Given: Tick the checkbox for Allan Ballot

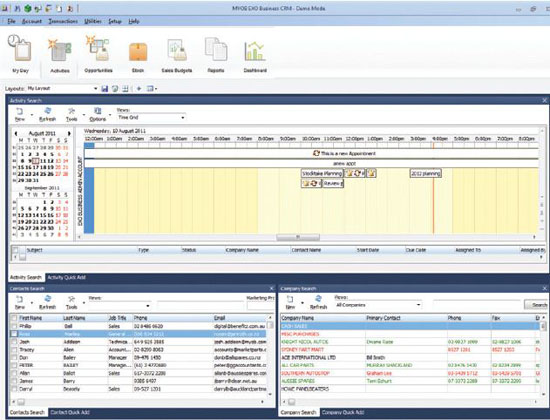Looking at the screenshot, I should (14, 373).
